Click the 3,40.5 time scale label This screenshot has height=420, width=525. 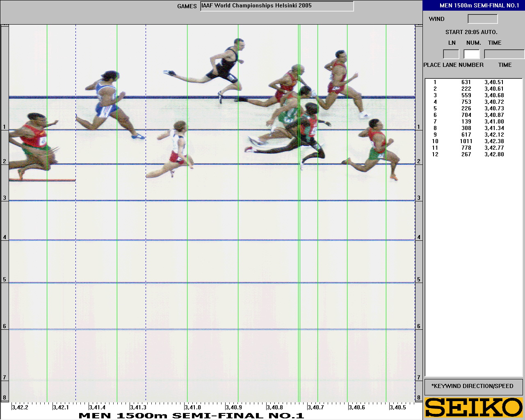click(398, 407)
